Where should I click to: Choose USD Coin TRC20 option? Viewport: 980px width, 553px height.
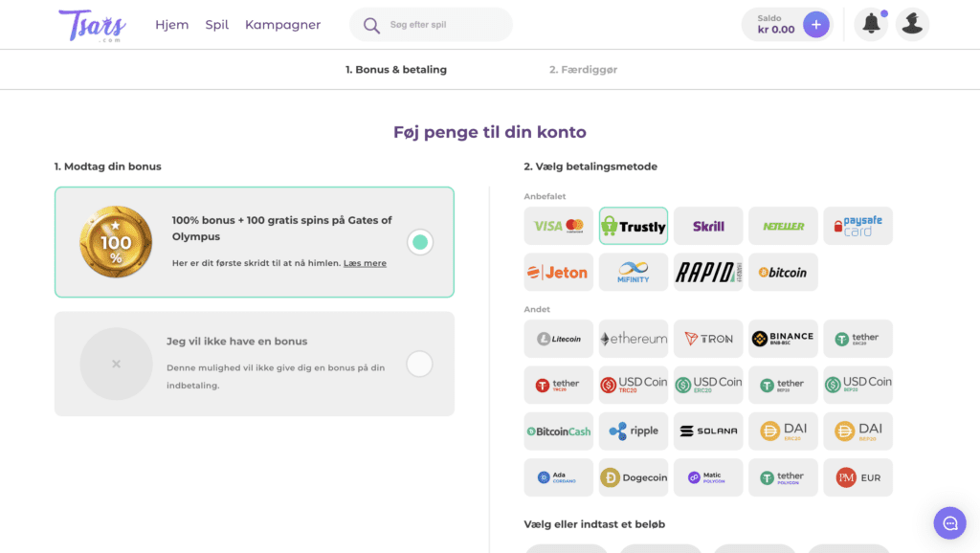[634, 385]
